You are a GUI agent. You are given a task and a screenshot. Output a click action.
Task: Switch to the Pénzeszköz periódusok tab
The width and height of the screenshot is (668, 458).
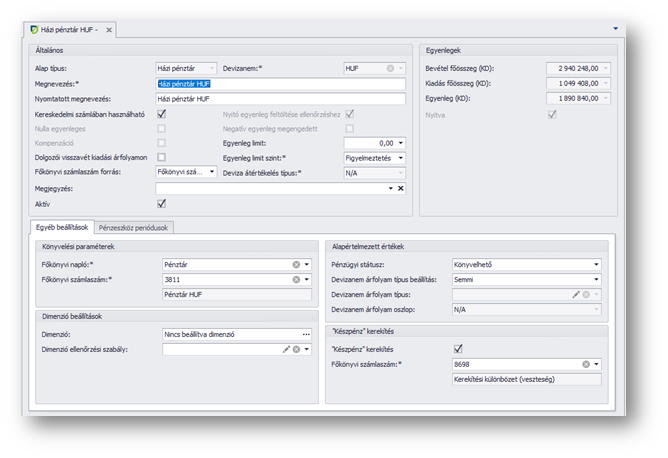(137, 227)
